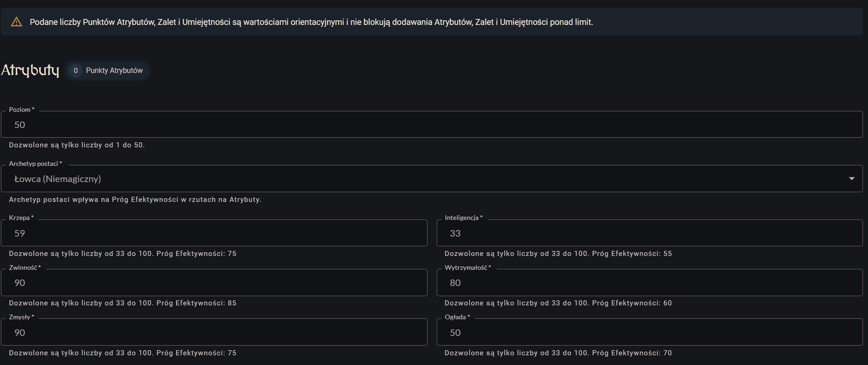Focus the Krzepa attribute field
Image resolution: width=868 pixels, height=365 pixels.
[x=214, y=233]
